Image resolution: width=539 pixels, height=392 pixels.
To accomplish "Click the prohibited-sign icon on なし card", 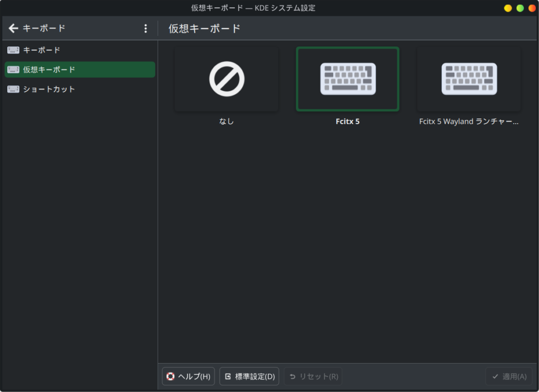I will pyautogui.click(x=226, y=79).
